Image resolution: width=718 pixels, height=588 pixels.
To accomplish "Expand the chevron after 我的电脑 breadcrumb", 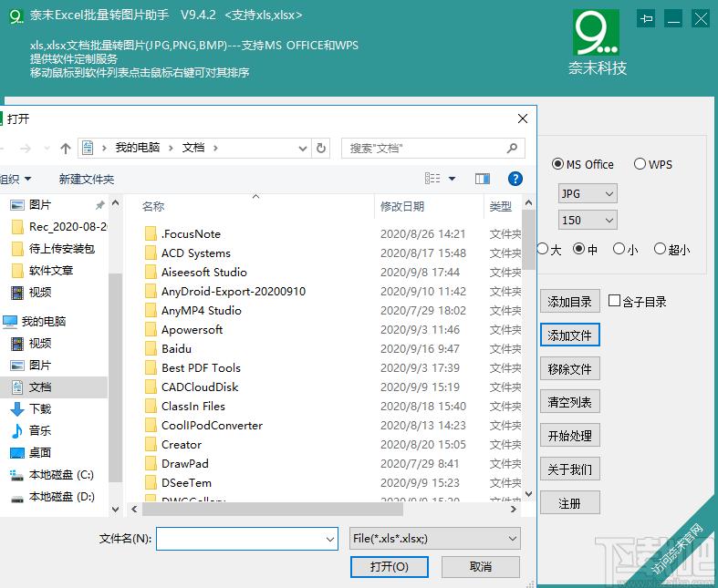I will (171, 148).
